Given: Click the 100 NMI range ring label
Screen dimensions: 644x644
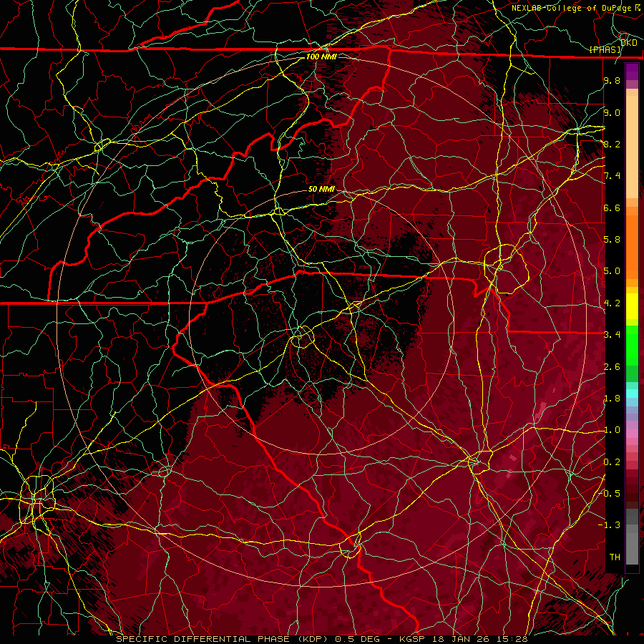Looking at the screenshot, I should pos(321,57).
